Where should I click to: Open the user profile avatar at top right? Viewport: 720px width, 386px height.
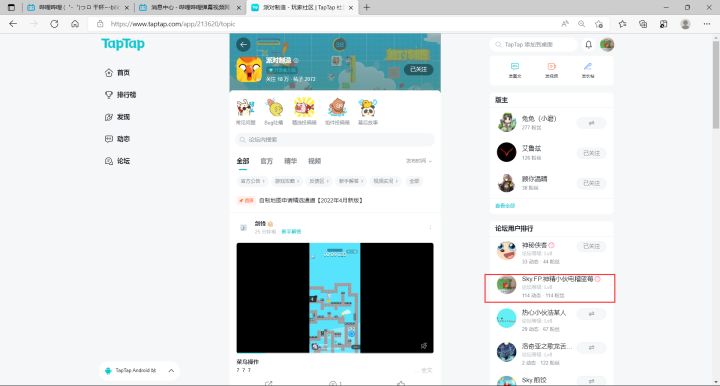[607, 45]
